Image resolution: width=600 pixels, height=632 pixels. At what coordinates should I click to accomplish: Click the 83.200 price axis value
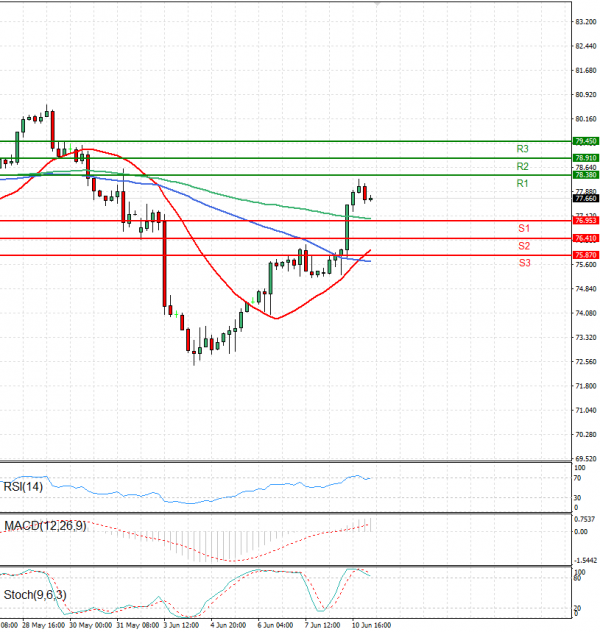click(585, 22)
